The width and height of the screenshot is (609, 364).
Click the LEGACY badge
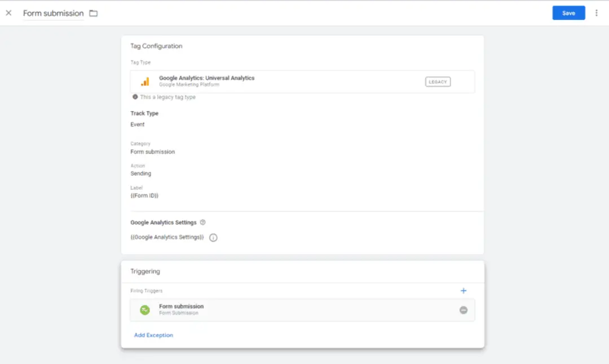click(438, 82)
